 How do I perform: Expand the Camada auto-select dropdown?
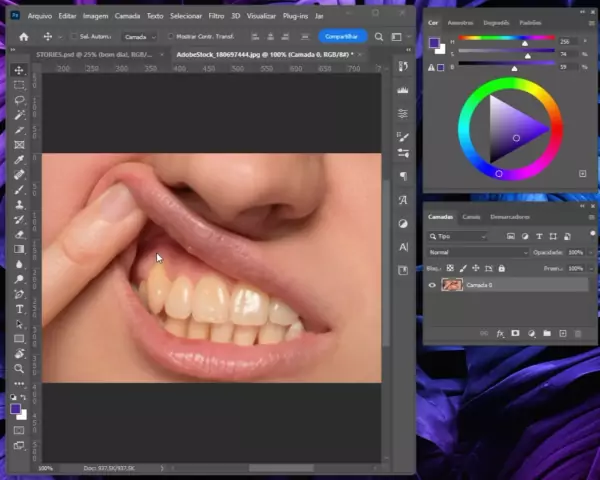click(139, 37)
